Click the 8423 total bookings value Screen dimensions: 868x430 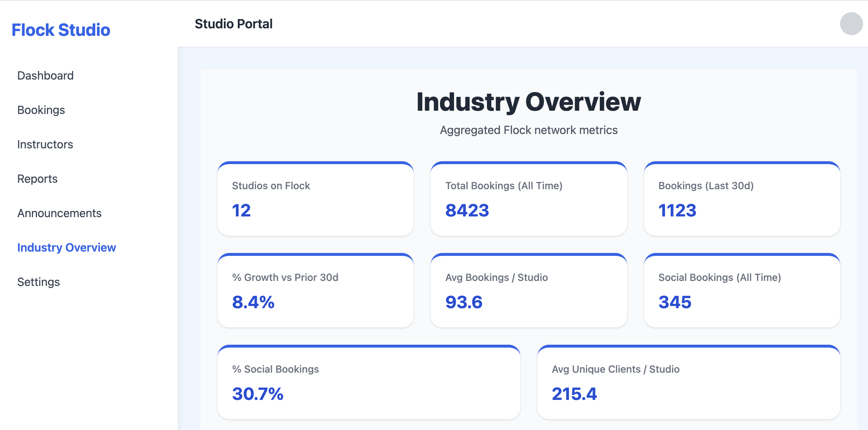click(467, 211)
